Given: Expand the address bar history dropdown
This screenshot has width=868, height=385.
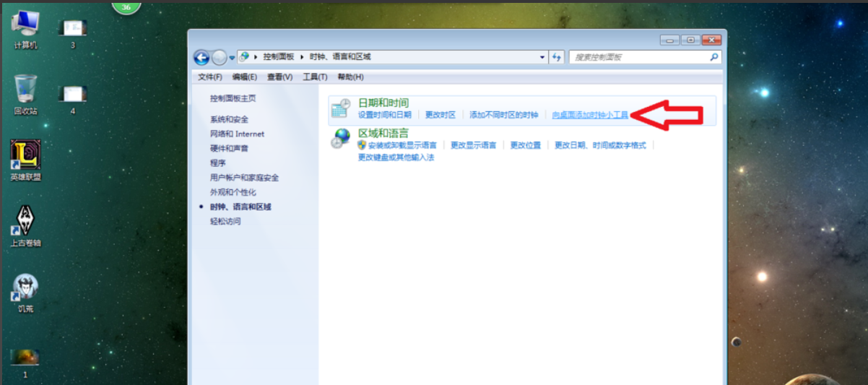Looking at the screenshot, I should click(543, 57).
